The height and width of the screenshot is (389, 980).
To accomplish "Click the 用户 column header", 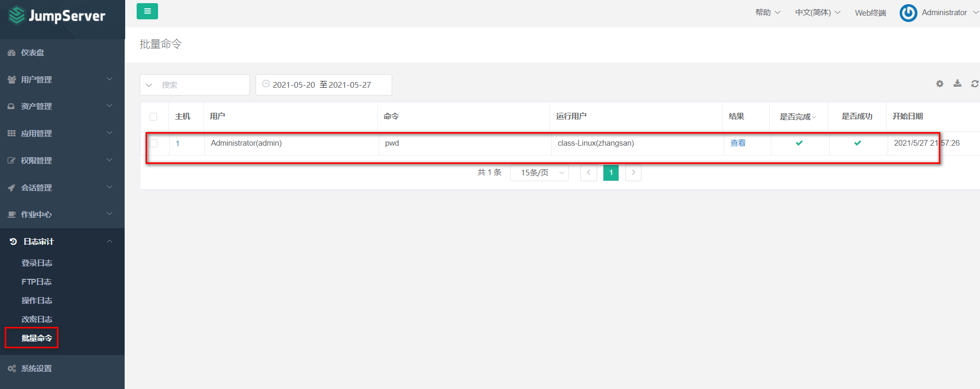I will coord(217,116).
